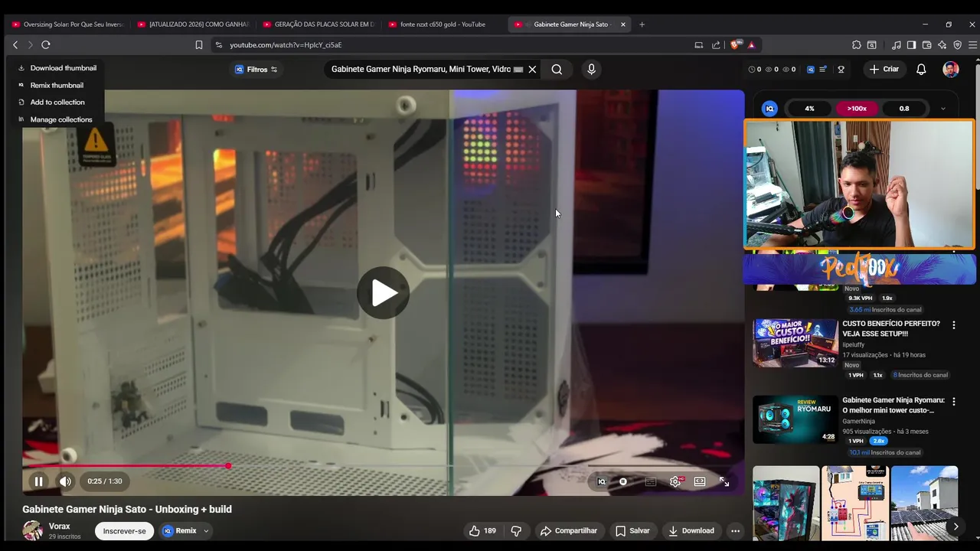Open the vidIQ Filtros filter button
Screen dimensions: 980x551
pos(256,69)
